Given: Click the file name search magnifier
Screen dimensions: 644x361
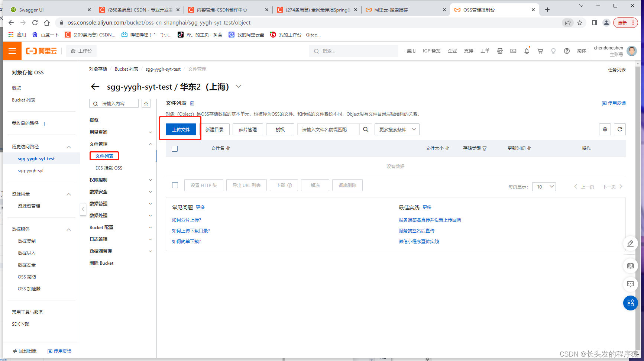Looking at the screenshot, I should pos(366,129).
